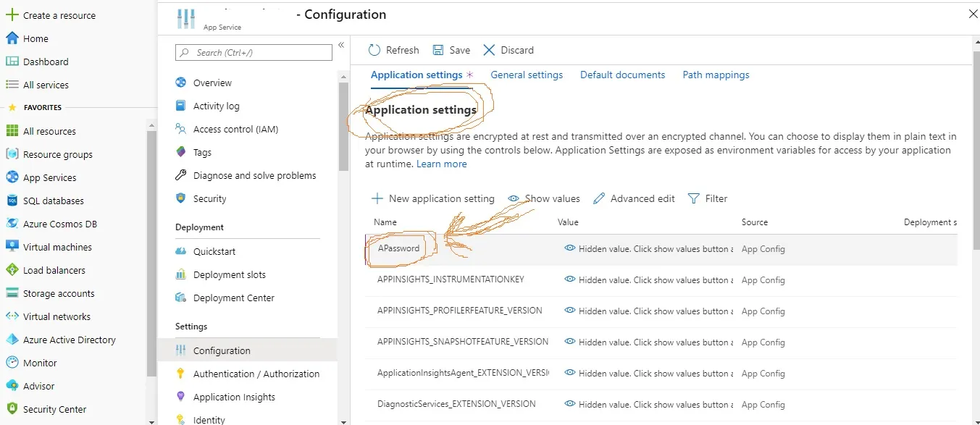
Task: Click the Refresh icon in toolbar
Action: 374,50
